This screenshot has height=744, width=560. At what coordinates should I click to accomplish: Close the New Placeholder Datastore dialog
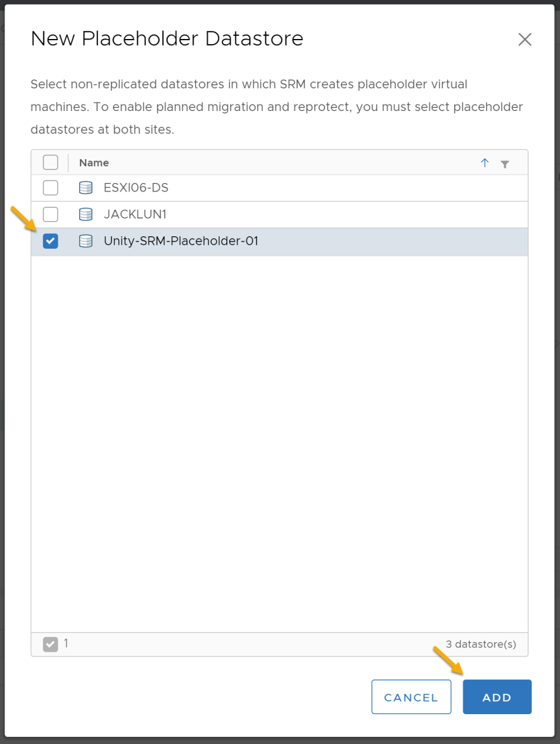tap(524, 40)
